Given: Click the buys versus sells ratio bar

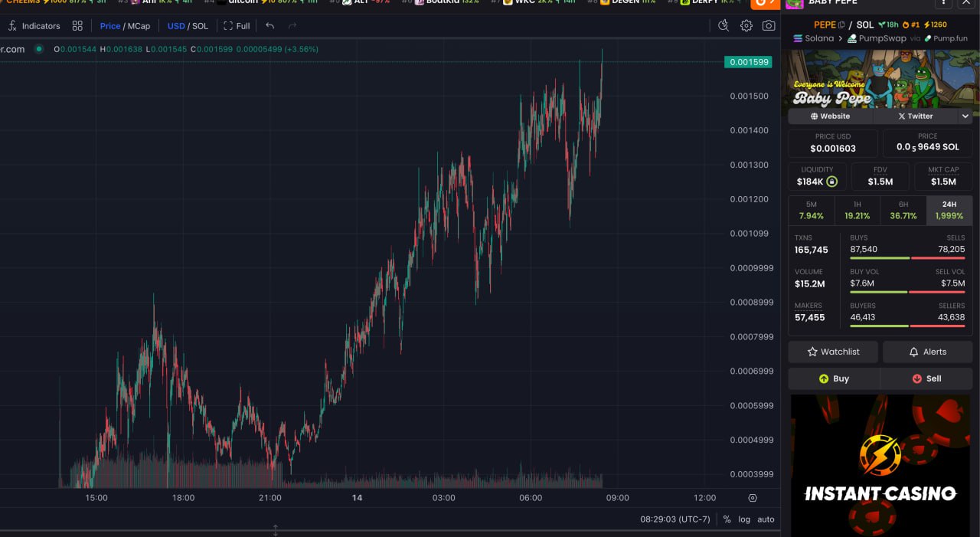Looking at the screenshot, I should [x=907, y=258].
